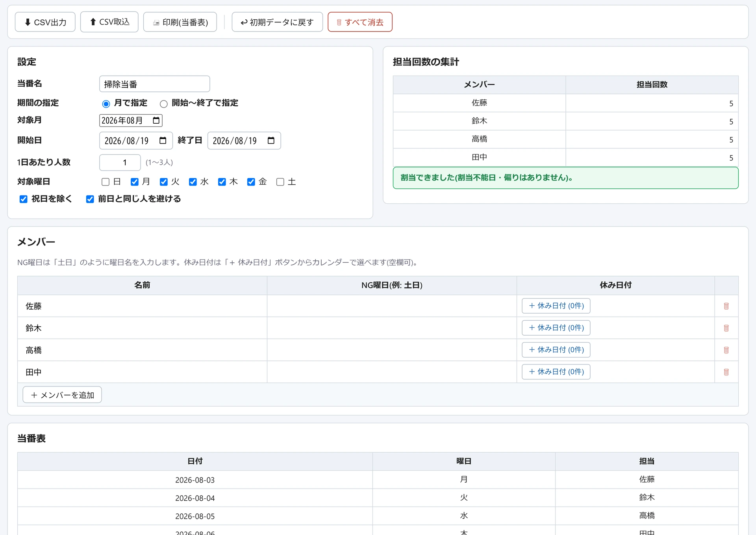Viewport: 756px width, 535px height.
Task: Add a member with メンバーを追加
Action: [62, 395]
